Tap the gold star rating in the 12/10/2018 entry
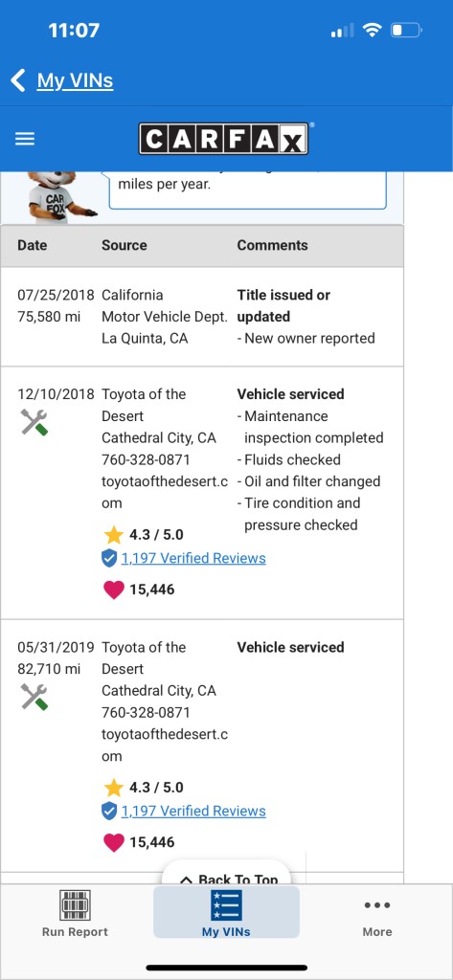Screen dimensions: 453x980 tap(113, 535)
